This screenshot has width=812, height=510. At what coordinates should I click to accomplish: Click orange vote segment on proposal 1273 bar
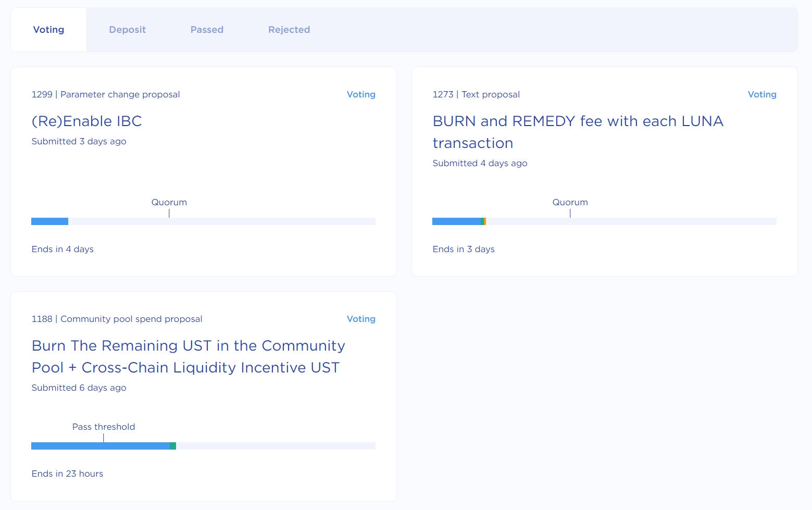point(485,221)
